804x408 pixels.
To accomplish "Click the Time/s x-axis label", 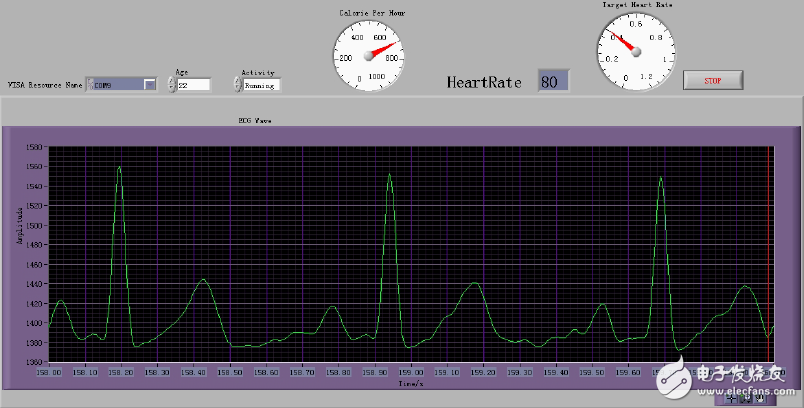I will 409,382.
